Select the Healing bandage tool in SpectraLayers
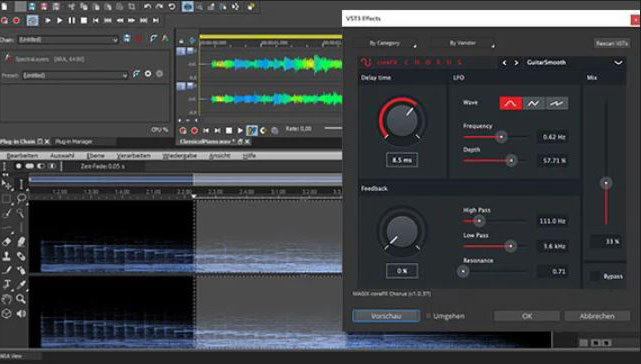The width and height of the screenshot is (641, 364). pos(21,256)
